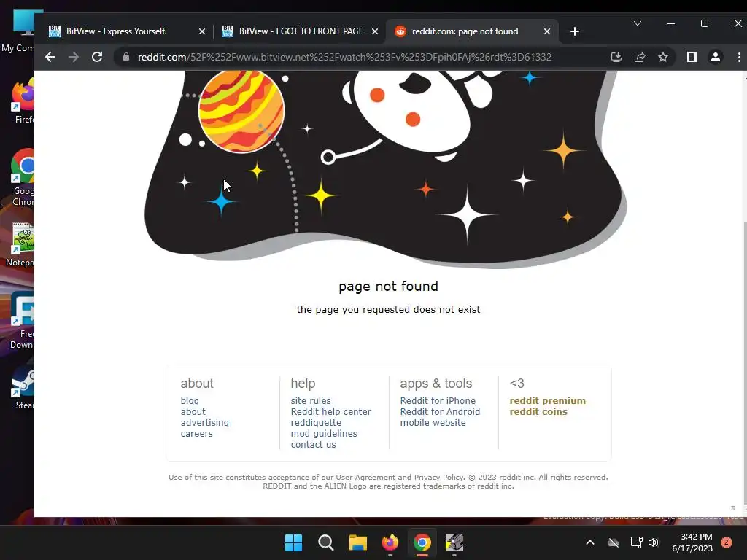Viewport: 747px width, 560px height.
Task: Switch to BitView - Express Yourself tab
Action: [126, 31]
